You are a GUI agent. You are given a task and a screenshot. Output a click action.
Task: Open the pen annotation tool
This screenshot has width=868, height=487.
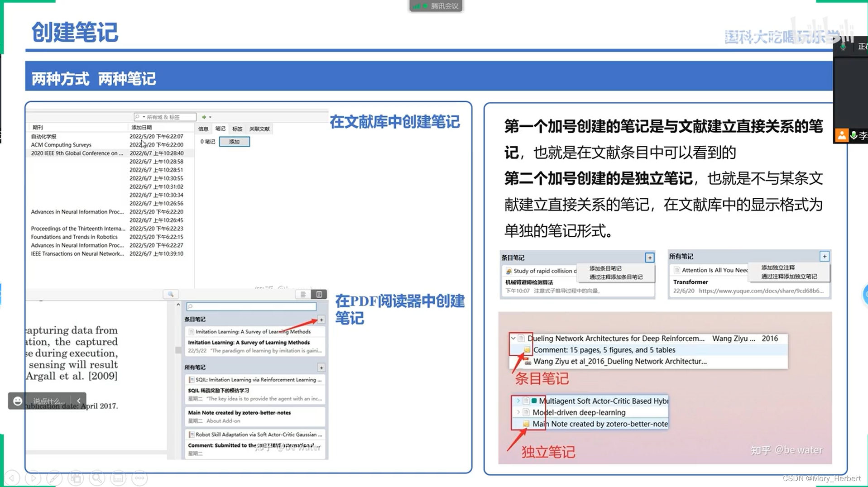[x=54, y=477]
